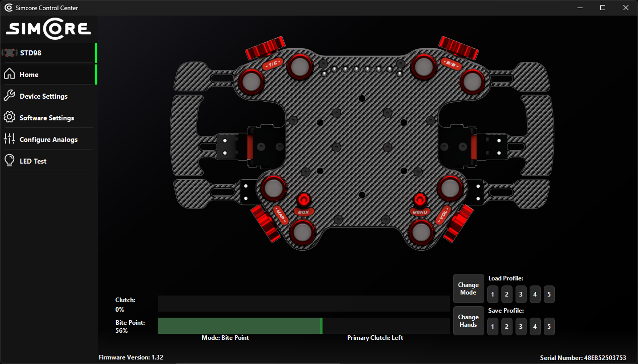Click the wheel button above VOL label
The image size is (638, 364).
pyautogui.click(x=450, y=188)
